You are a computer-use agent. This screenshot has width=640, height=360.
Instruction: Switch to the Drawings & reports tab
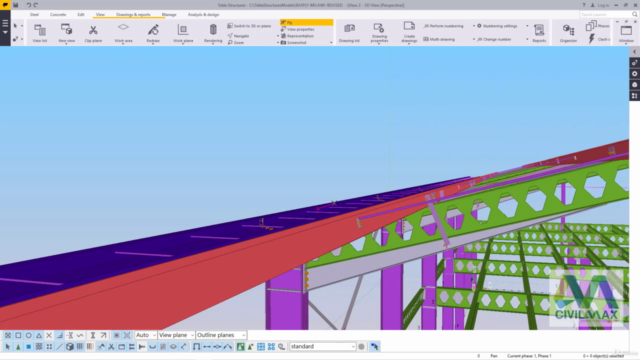(133, 14)
